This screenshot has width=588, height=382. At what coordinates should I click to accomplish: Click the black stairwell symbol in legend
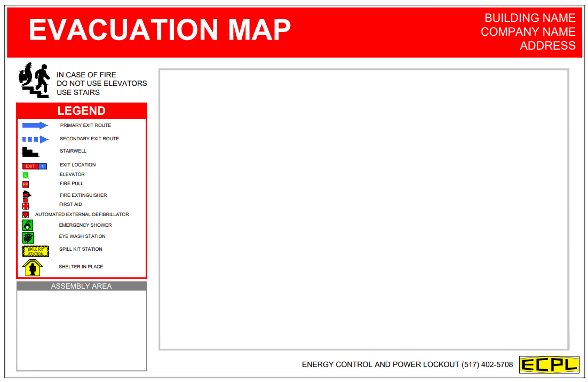(30, 152)
